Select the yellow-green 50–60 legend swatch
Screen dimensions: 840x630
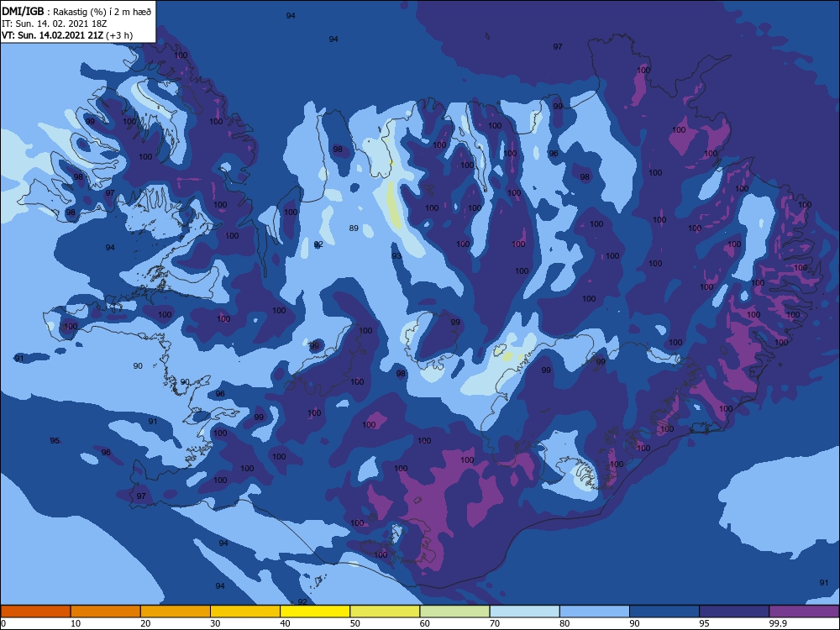coord(385,612)
